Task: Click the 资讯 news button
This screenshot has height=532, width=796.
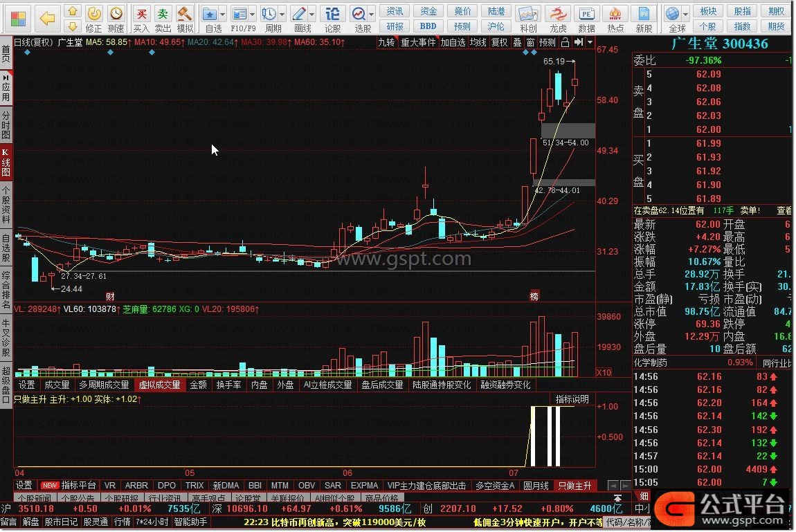Action: tap(395, 11)
